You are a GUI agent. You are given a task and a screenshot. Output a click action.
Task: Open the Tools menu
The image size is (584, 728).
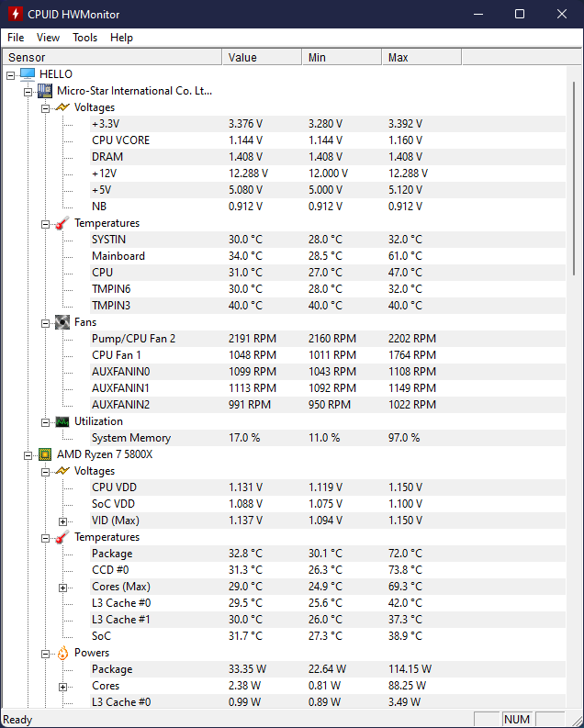85,38
